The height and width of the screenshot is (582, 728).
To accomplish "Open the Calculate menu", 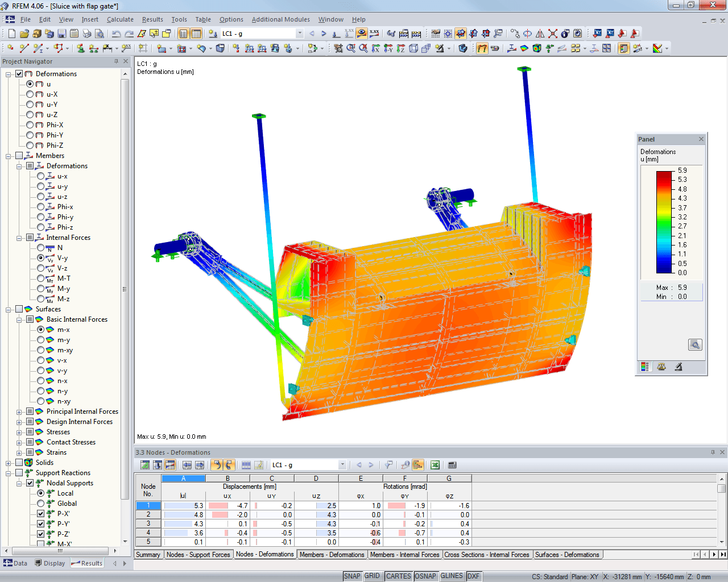I will [x=120, y=19].
